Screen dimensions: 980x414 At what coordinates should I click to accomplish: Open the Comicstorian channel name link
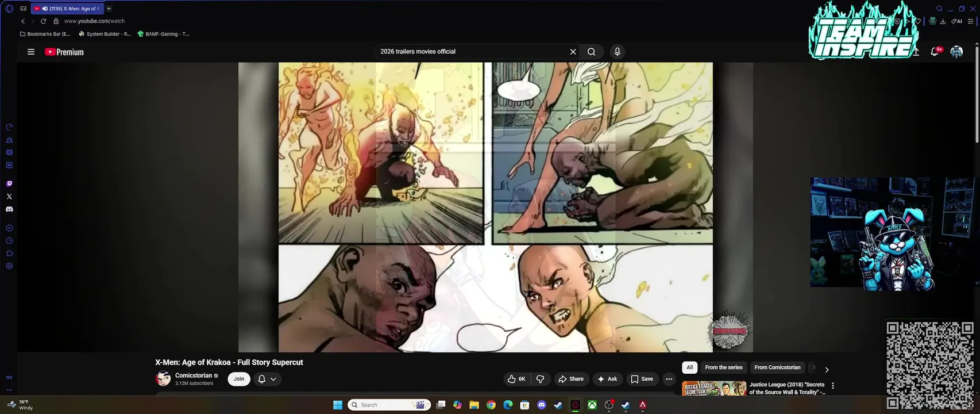click(x=194, y=375)
